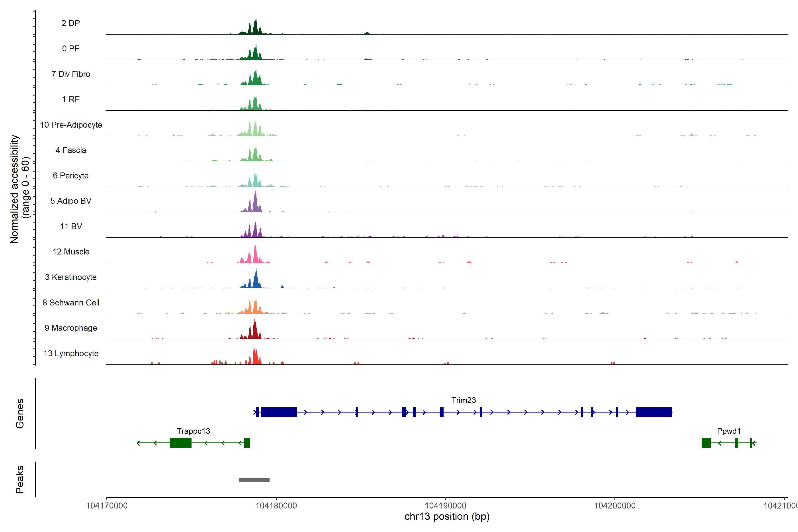Click the 12 Muscle pink peak
Image resolution: width=798 pixels, height=532 pixels.
[x=256, y=255]
